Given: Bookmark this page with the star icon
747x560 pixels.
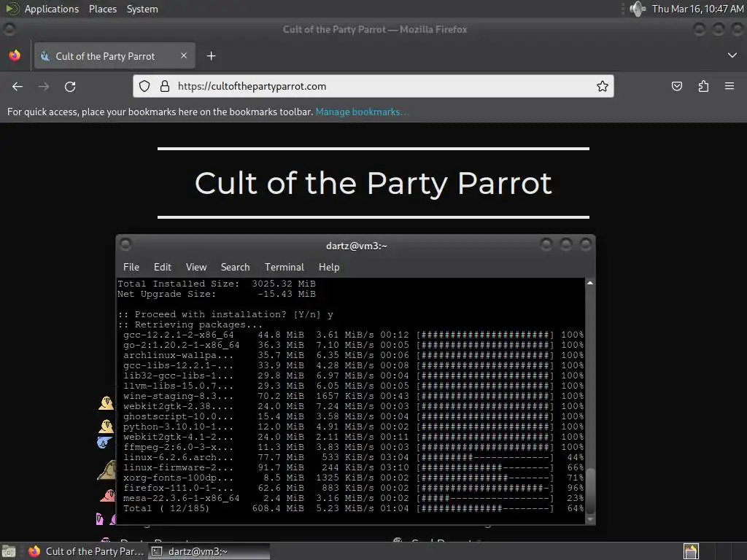Looking at the screenshot, I should (x=602, y=86).
